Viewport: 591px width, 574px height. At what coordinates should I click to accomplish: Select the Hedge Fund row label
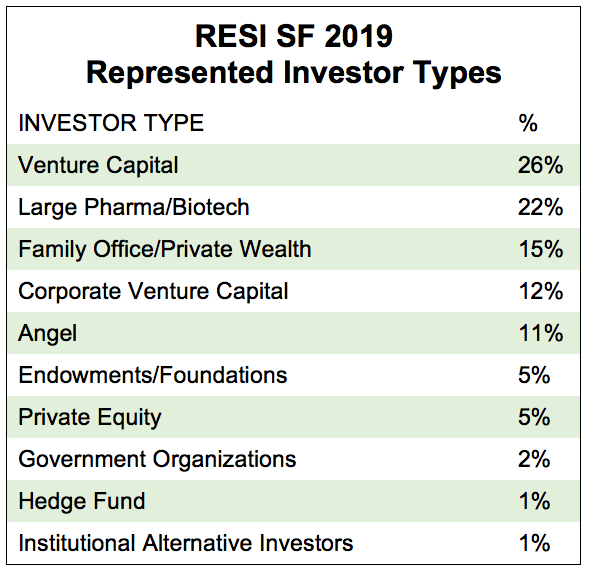pos(82,501)
